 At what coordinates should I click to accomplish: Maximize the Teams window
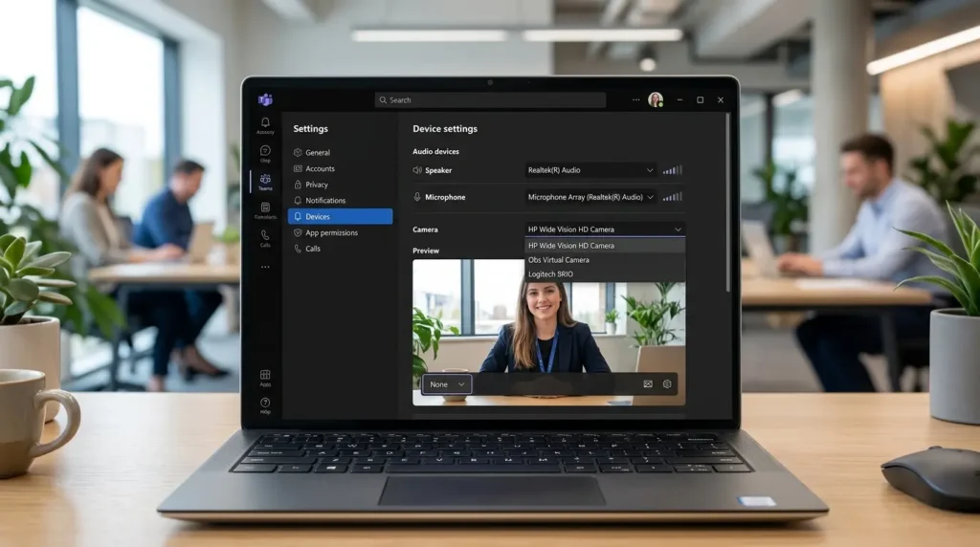(x=700, y=99)
